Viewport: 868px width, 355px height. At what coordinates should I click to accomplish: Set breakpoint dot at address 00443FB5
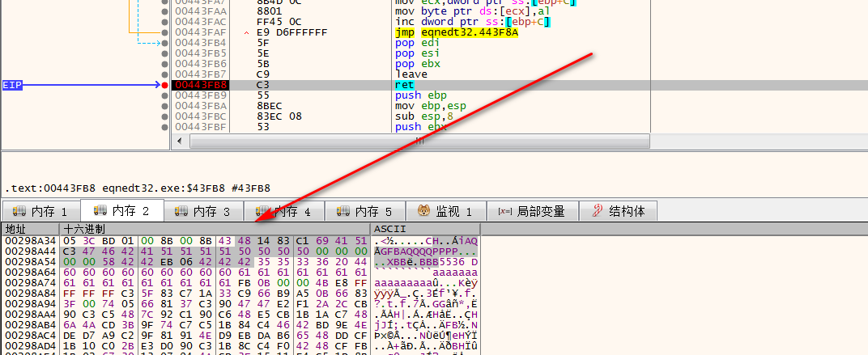(164, 53)
